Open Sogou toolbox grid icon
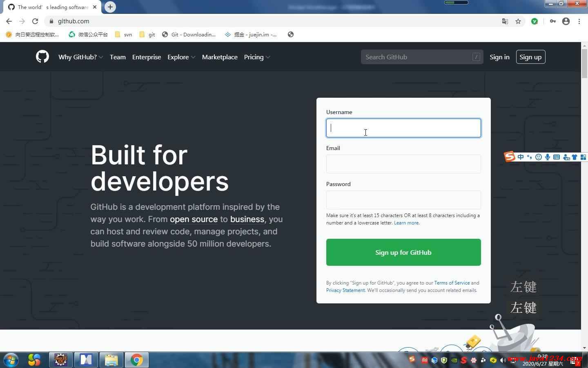This screenshot has height=368, width=588. [584, 157]
